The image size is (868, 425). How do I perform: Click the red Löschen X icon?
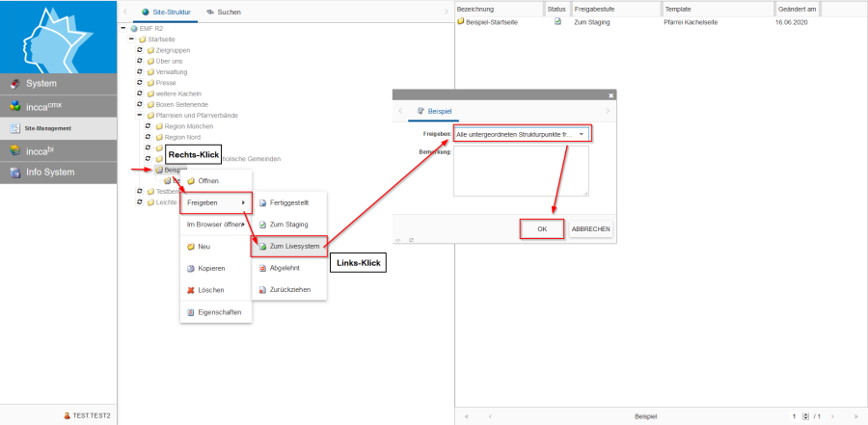pos(191,290)
